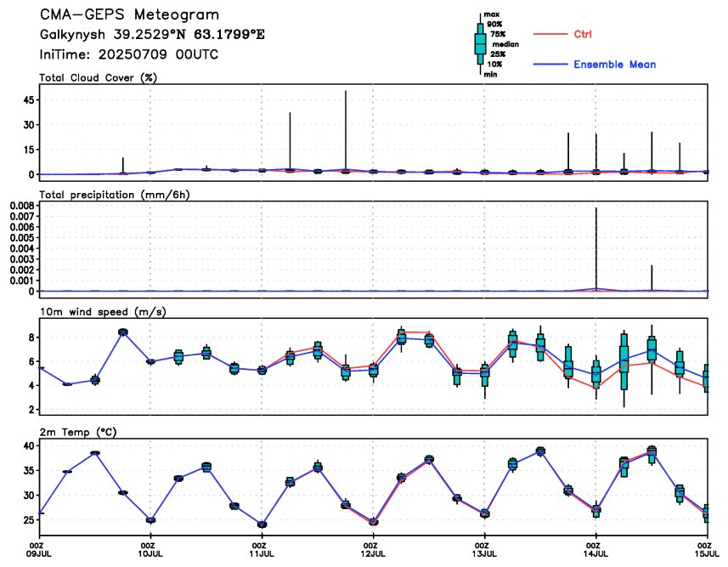728x567 pixels.
Task: Click the 40 tick on the temperature axis
Action: [28, 445]
